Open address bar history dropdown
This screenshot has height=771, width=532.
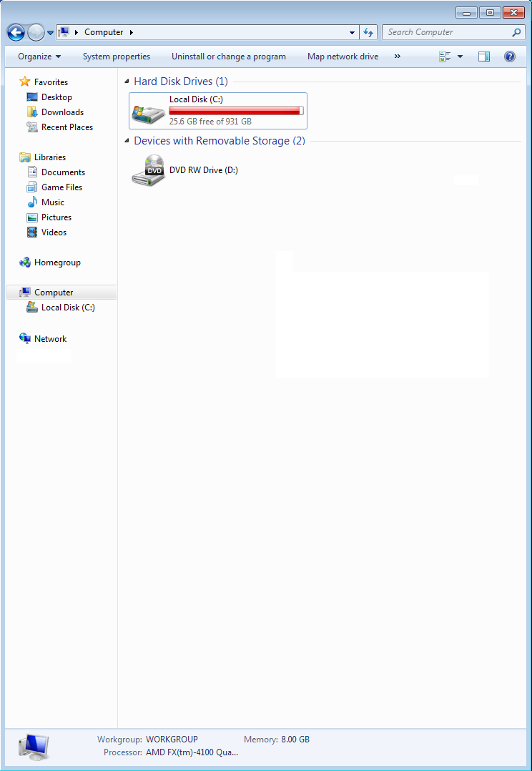[x=352, y=32]
